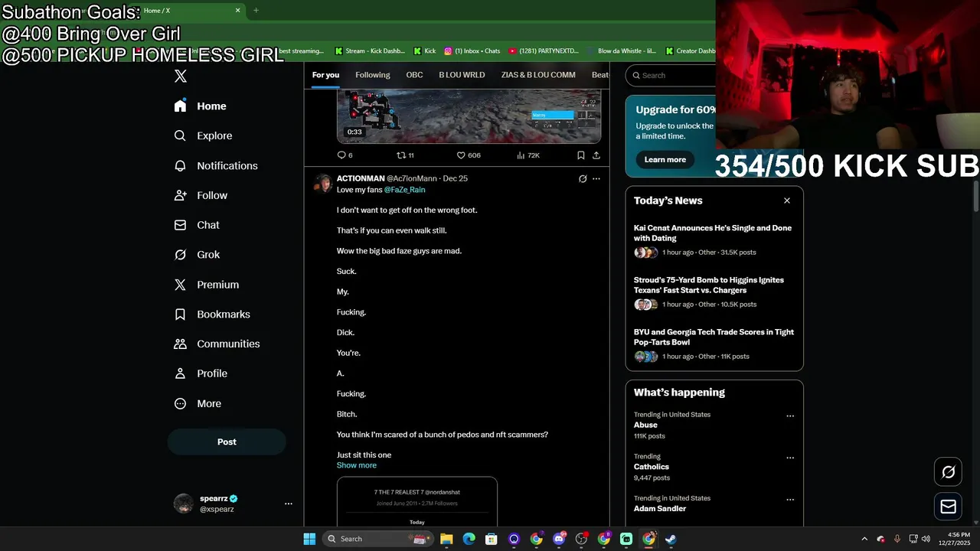Open Discord from the taskbar
The height and width of the screenshot is (551, 980).
pyautogui.click(x=559, y=539)
